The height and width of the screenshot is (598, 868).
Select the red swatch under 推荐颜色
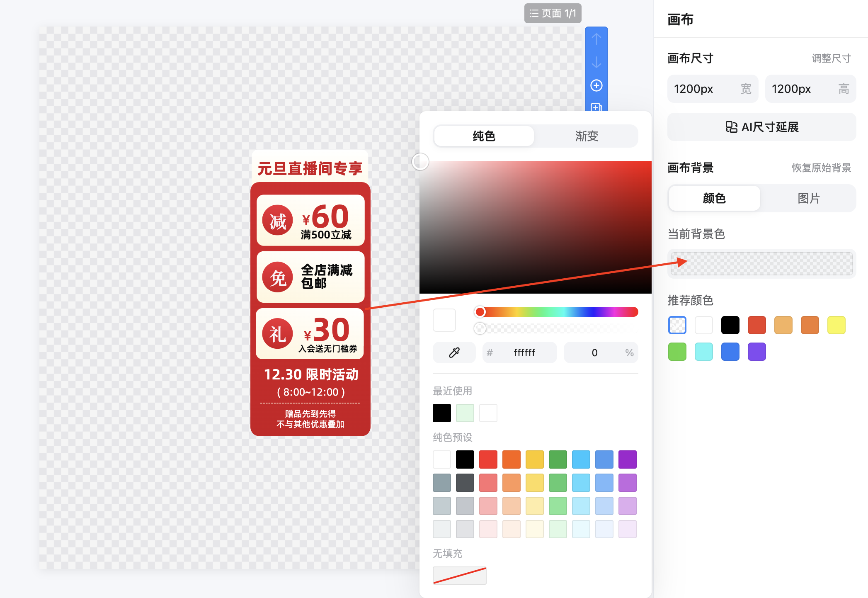click(756, 325)
